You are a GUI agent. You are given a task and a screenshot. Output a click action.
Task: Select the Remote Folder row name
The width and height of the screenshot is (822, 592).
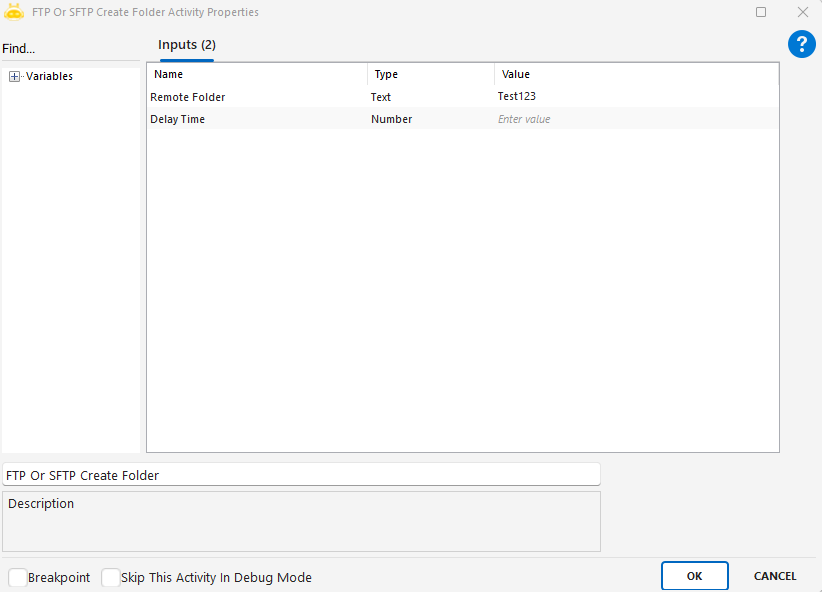click(x=188, y=97)
